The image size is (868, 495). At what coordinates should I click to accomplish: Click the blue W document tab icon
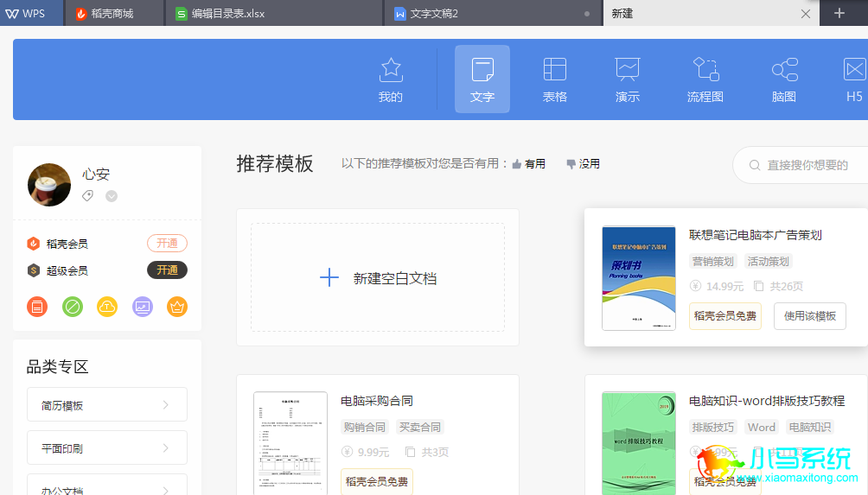pos(399,14)
